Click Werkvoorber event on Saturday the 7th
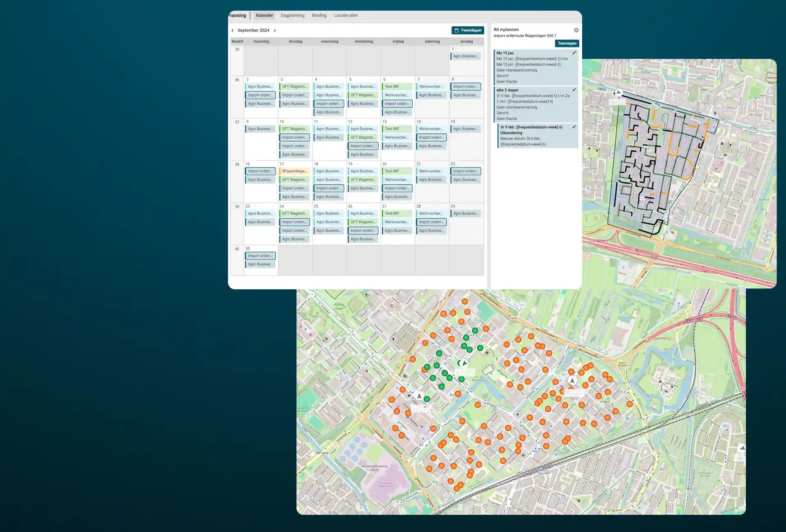The image size is (786, 532). (431, 87)
